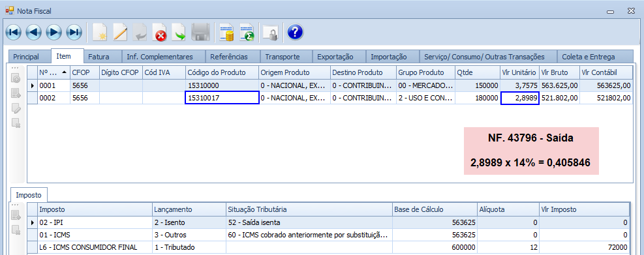Click the Cód IVA column header
The height and width of the screenshot is (255, 644).
[x=164, y=72]
